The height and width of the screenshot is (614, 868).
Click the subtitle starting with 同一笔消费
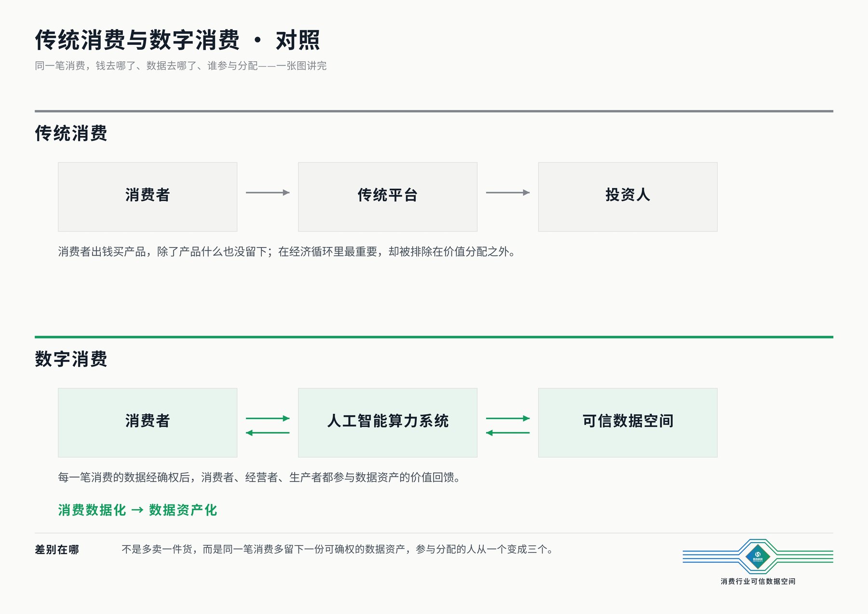(x=180, y=66)
